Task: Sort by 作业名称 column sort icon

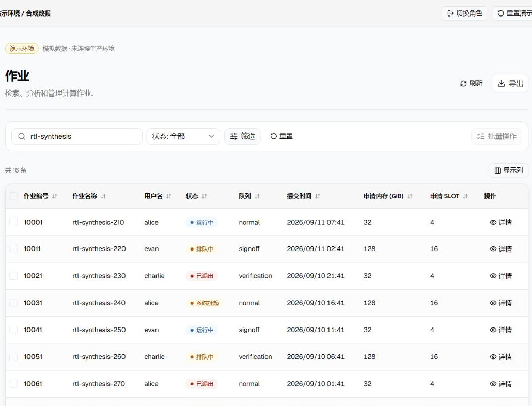Action: [x=103, y=196]
